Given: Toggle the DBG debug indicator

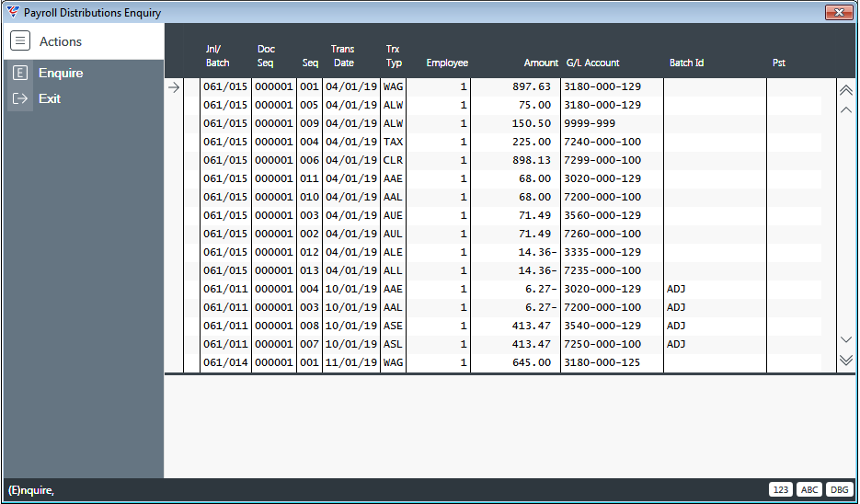Looking at the screenshot, I should (x=839, y=489).
